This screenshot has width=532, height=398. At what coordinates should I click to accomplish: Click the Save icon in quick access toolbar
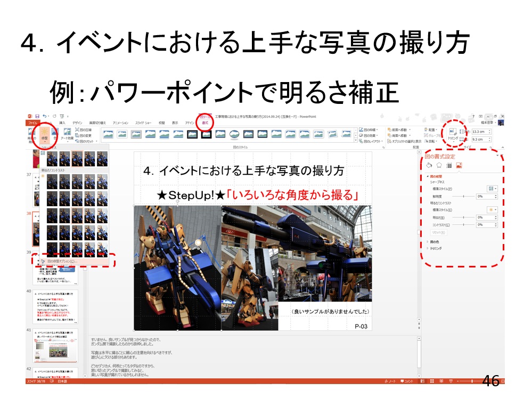pyautogui.click(x=37, y=116)
